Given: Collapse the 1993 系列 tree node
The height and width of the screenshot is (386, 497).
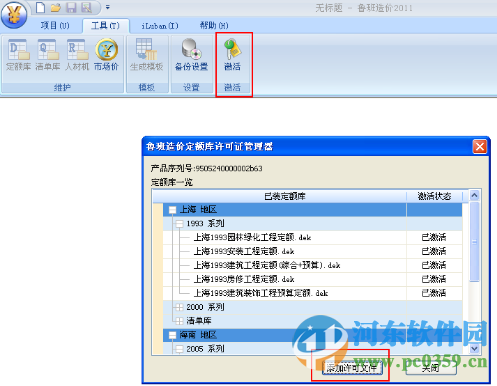Looking at the screenshot, I should coord(179,224).
